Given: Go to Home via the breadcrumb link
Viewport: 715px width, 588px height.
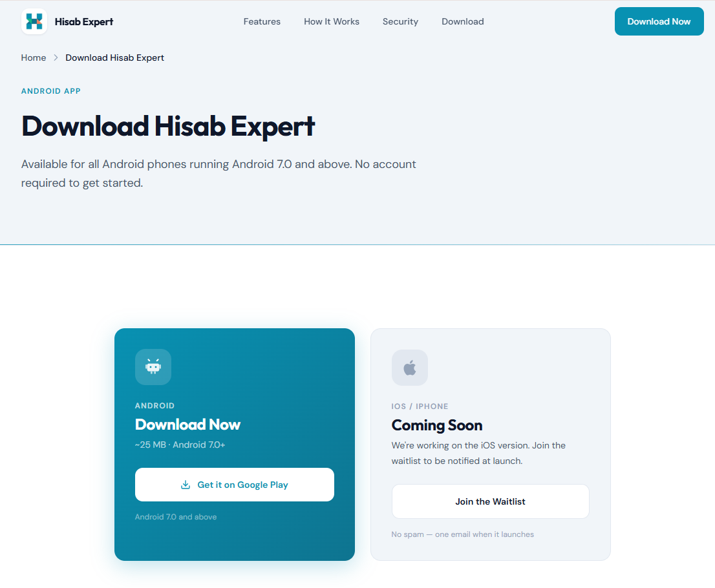Looking at the screenshot, I should click(34, 58).
